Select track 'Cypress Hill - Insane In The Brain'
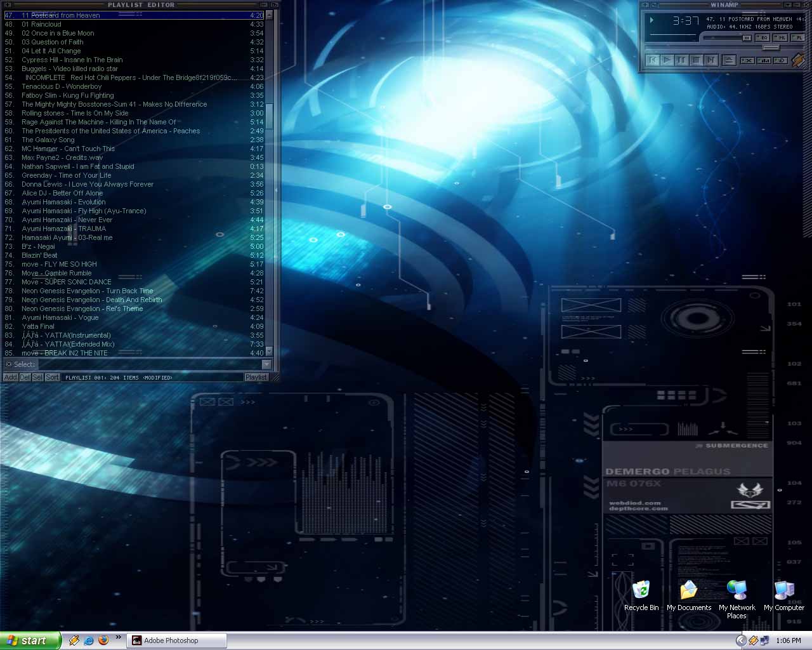This screenshot has width=812, height=650. (x=134, y=60)
